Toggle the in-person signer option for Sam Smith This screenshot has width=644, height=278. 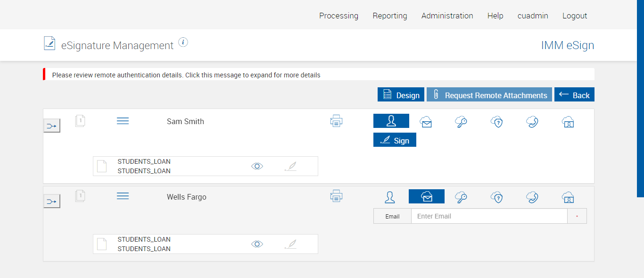point(391,121)
